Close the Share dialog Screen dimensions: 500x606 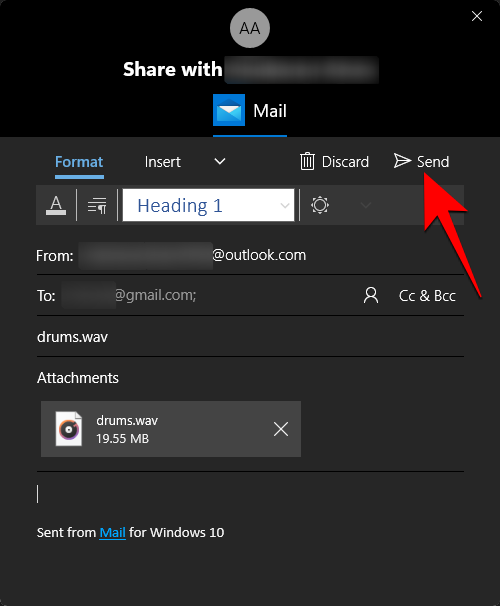pyautogui.click(x=477, y=16)
